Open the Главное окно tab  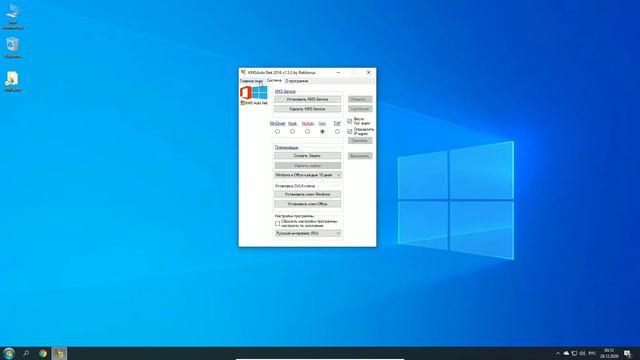[x=251, y=81]
